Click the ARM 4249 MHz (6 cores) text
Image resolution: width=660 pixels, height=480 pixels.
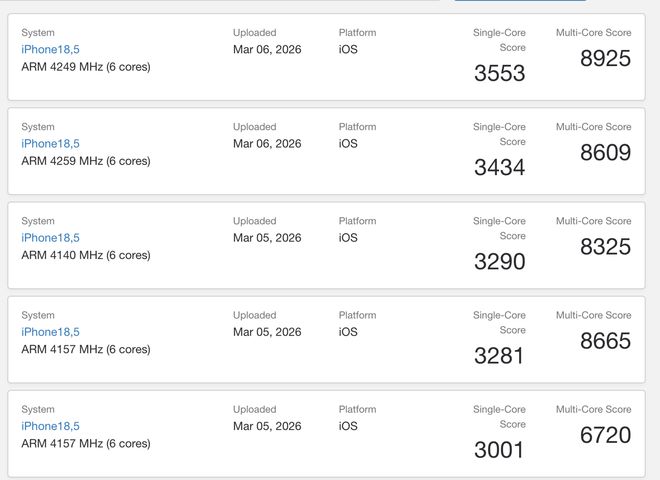pyautogui.click(x=86, y=67)
